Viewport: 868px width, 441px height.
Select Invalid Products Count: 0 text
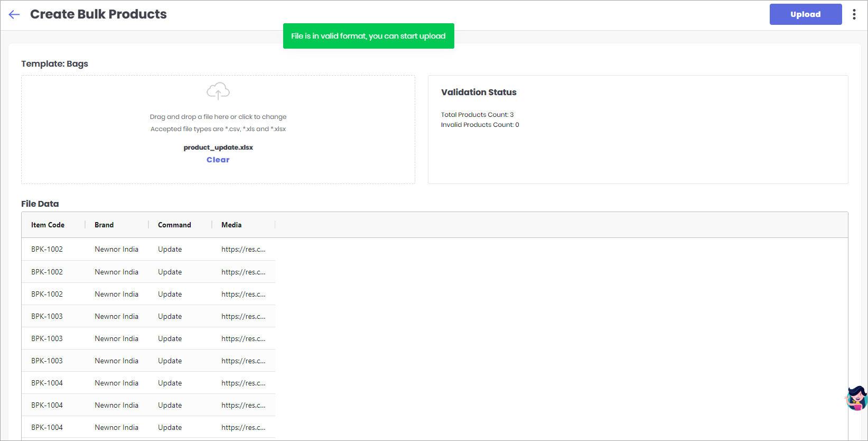point(480,125)
